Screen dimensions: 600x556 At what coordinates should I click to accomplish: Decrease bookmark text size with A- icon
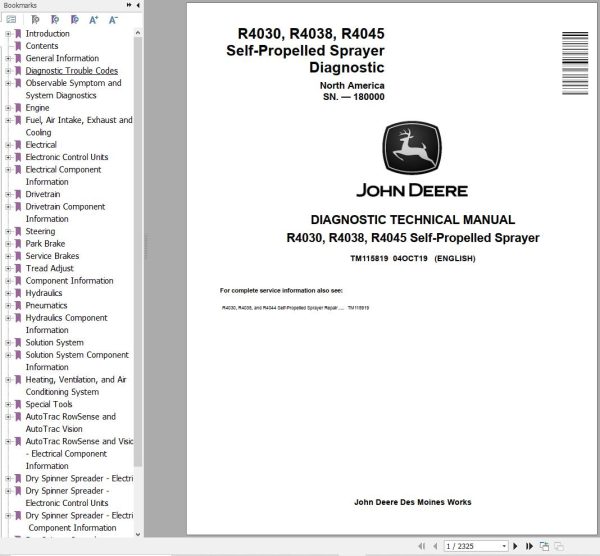[x=113, y=20]
